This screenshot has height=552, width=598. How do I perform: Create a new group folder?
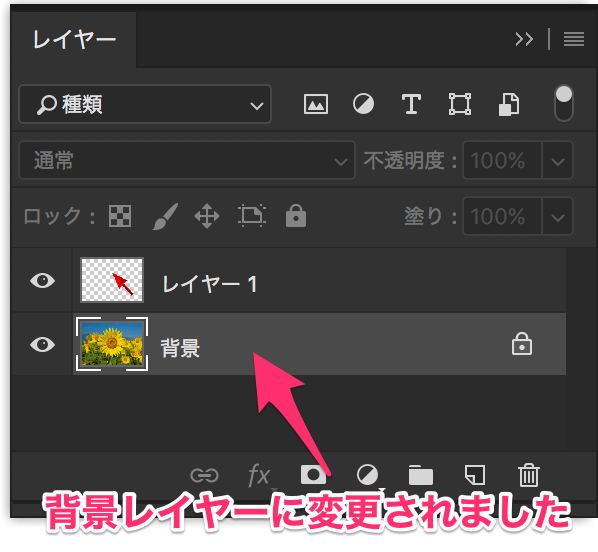point(421,475)
